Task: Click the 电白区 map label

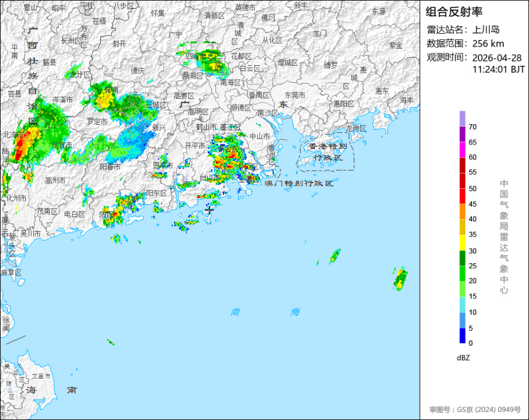Action: [x=74, y=214]
